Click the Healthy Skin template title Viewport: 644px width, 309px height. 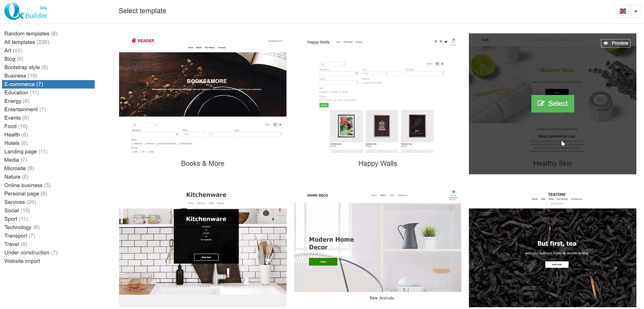point(552,164)
